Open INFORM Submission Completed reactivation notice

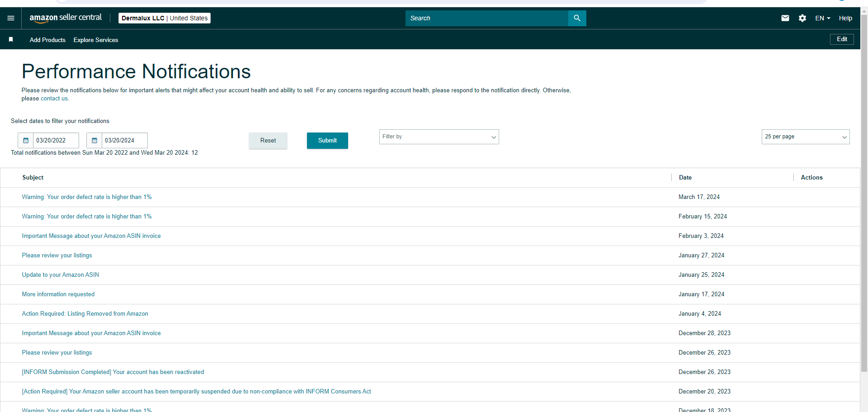pyautogui.click(x=113, y=372)
